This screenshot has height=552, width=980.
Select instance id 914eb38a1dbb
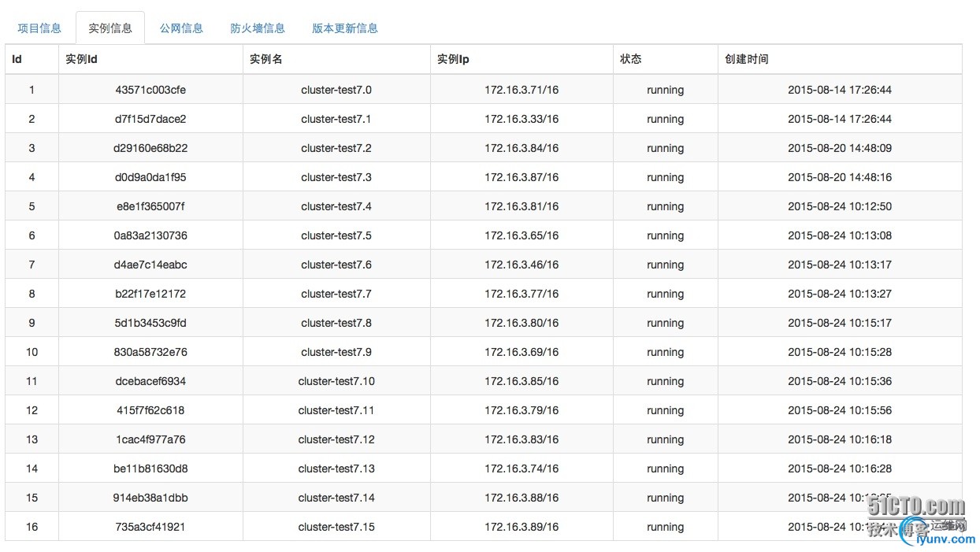point(150,498)
